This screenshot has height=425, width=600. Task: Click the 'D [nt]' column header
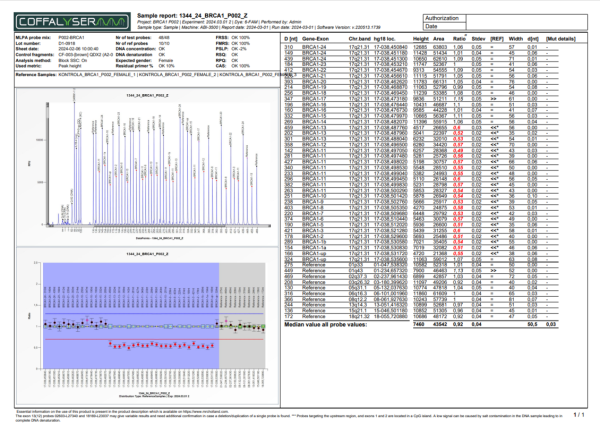[291, 39]
